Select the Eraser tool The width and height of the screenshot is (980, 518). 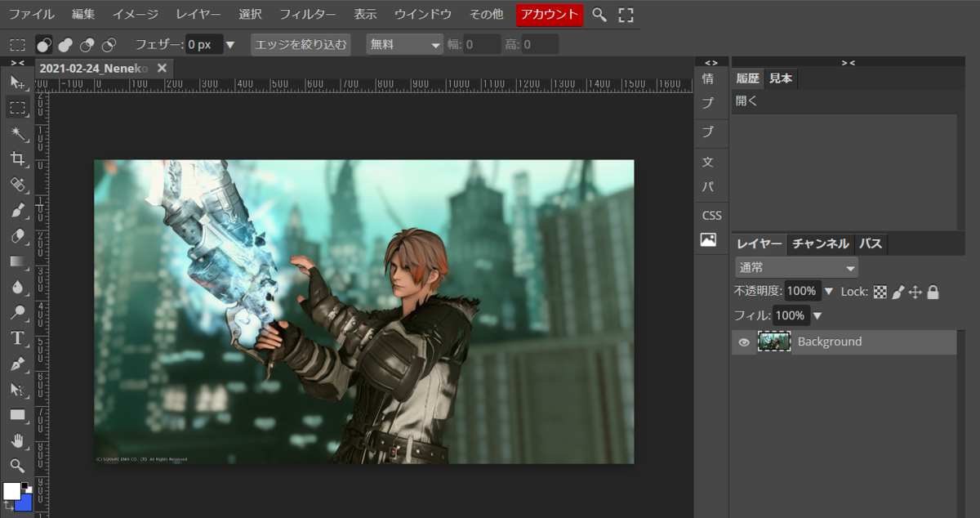(17, 235)
